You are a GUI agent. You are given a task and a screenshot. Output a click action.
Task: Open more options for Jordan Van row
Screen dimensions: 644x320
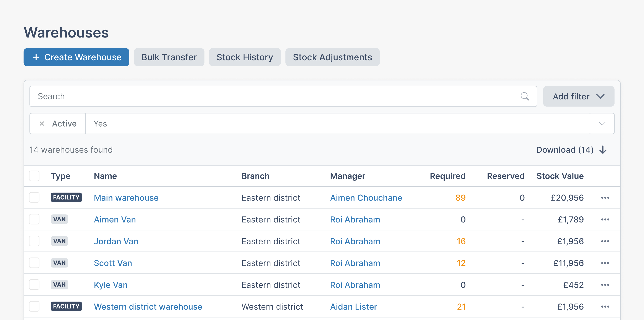[x=605, y=241]
